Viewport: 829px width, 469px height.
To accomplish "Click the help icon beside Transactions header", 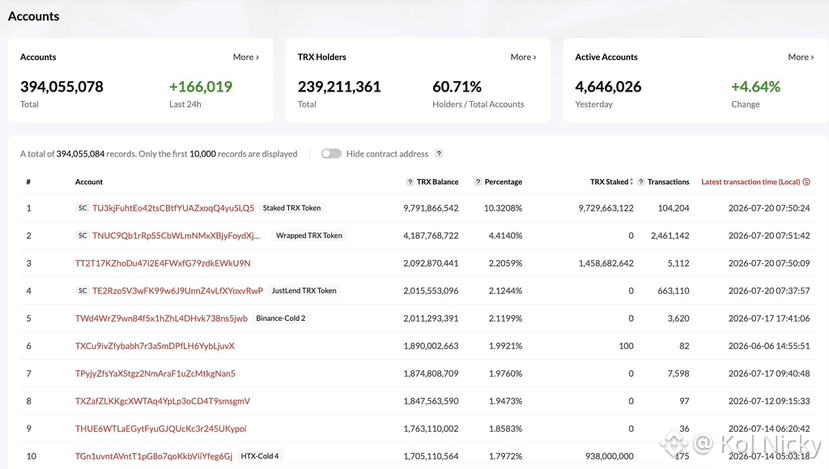I will [x=641, y=182].
